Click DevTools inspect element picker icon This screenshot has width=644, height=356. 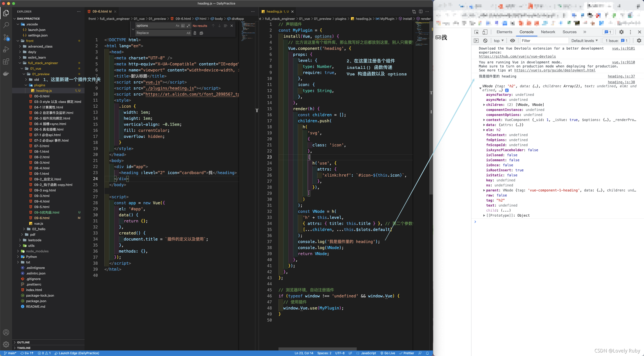(476, 32)
